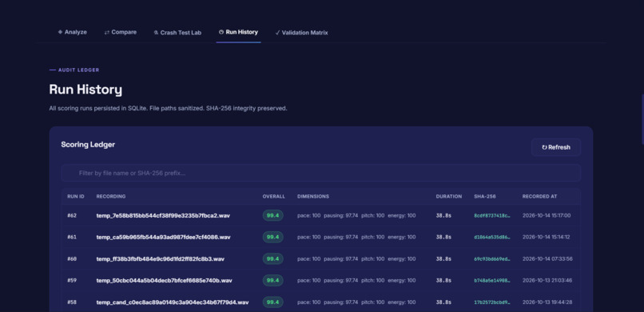
Task: Click the Crash Test Lab flask icon
Action: (x=156, y=33)
